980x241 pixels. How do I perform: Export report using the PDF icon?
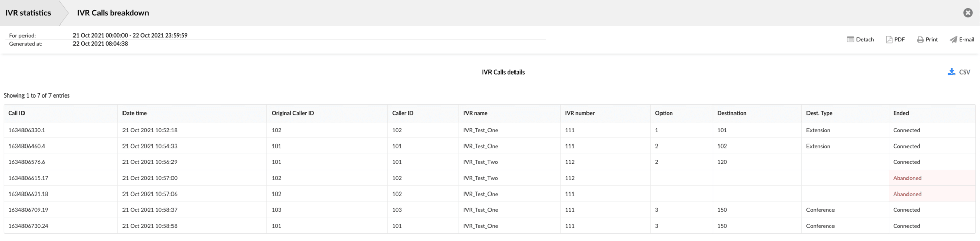889,40
